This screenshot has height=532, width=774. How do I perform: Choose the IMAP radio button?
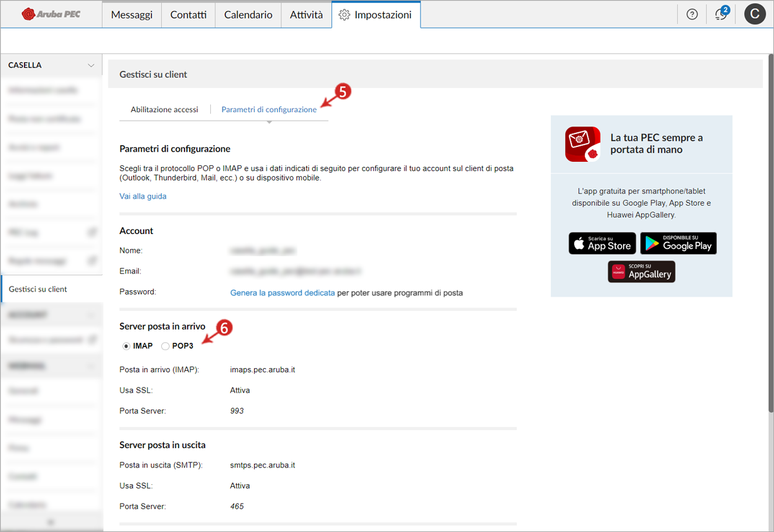pos(126,346)
